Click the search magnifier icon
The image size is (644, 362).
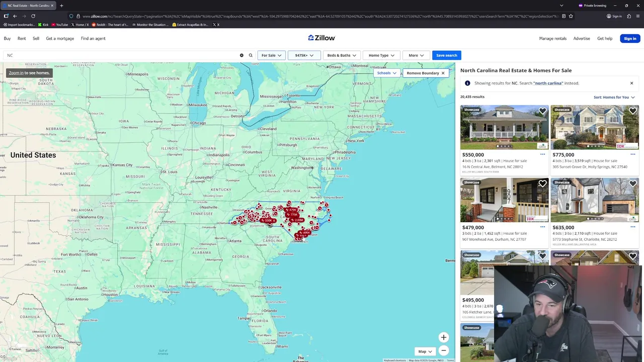[x=251, y=55]
